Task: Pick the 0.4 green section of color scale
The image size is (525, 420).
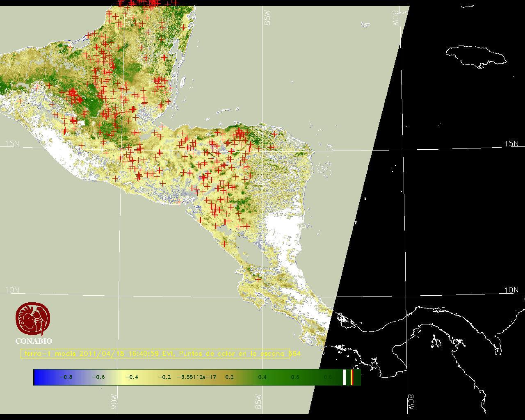Action: 262,377
